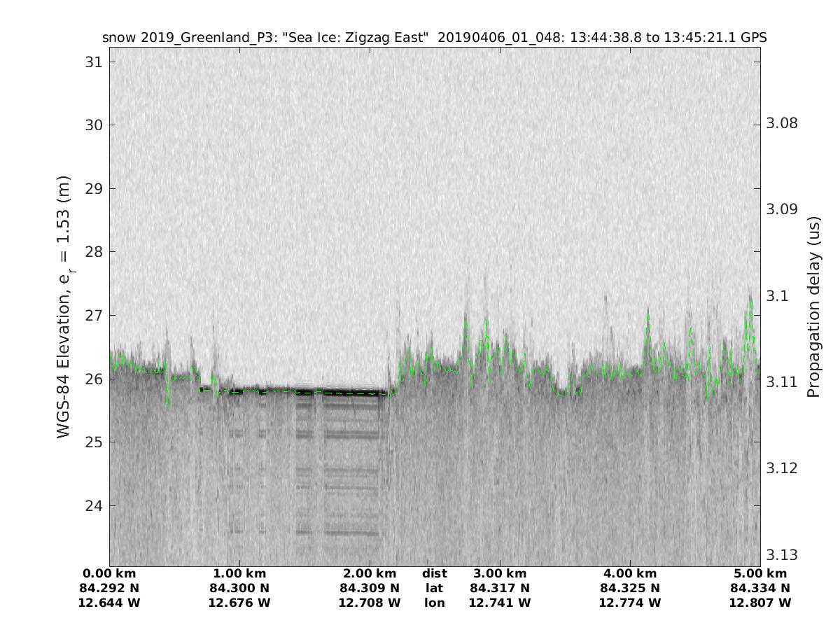Screen dimensions: 840x630
Task: Click the 24 elevation tick label
Action: pyautogui.click(x=90, y=505)
